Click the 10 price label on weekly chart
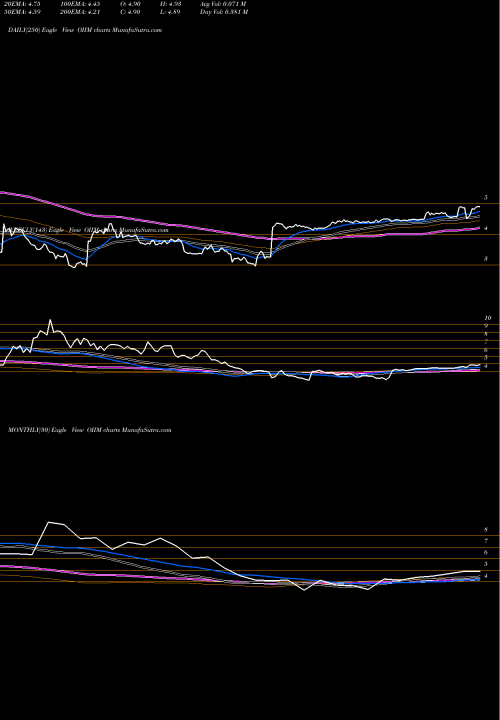This screenshot has width=500, height=720. click(488, 318)
